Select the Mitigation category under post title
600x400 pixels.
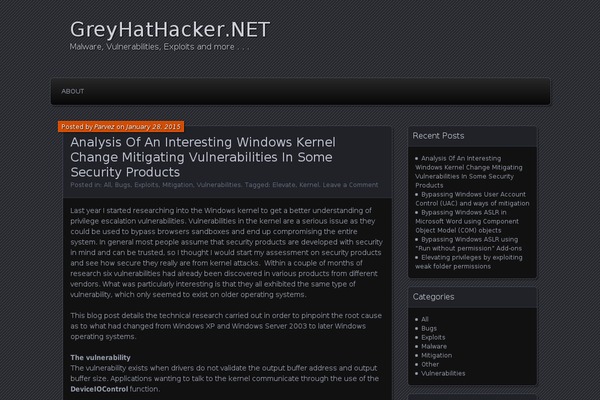click(178, 185)
